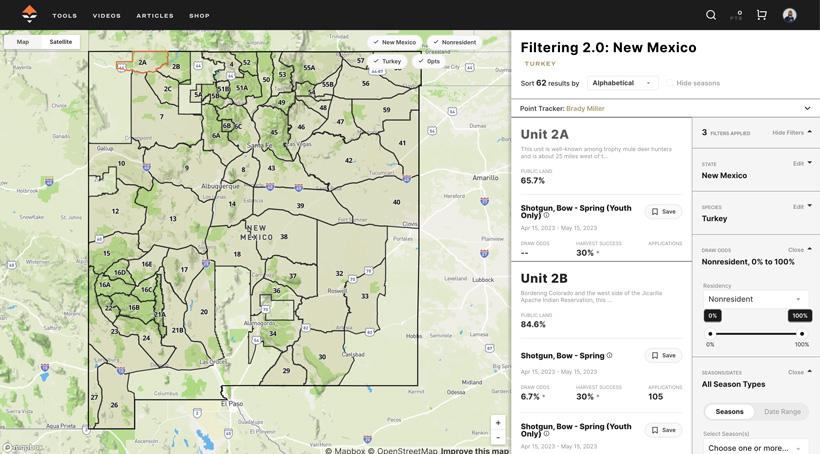Open the Residency Nonresident dropdown
This screenshot has height=454, width=820.
[756, 299]
